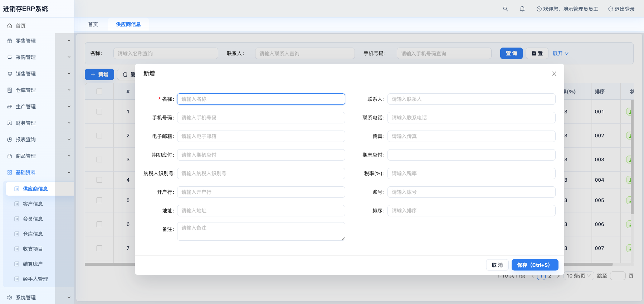644x304 pixels.
Task: Click the 欢迎您 user greeting
Action: 567,9
